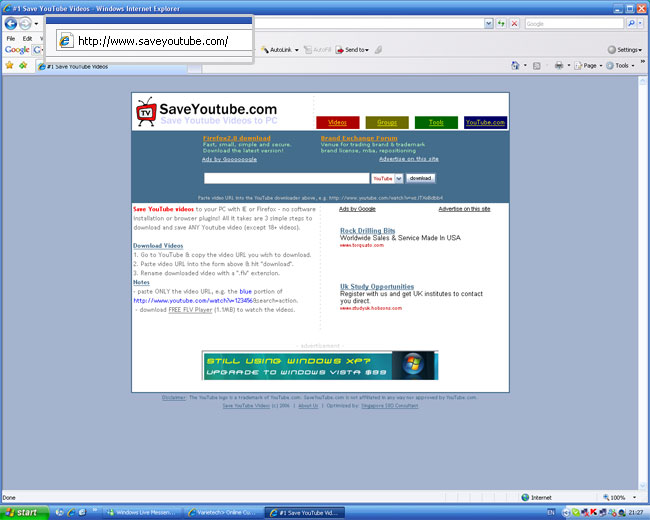
Task: Click the highlighter icon after Send to
Action: (x=378, y=50)
